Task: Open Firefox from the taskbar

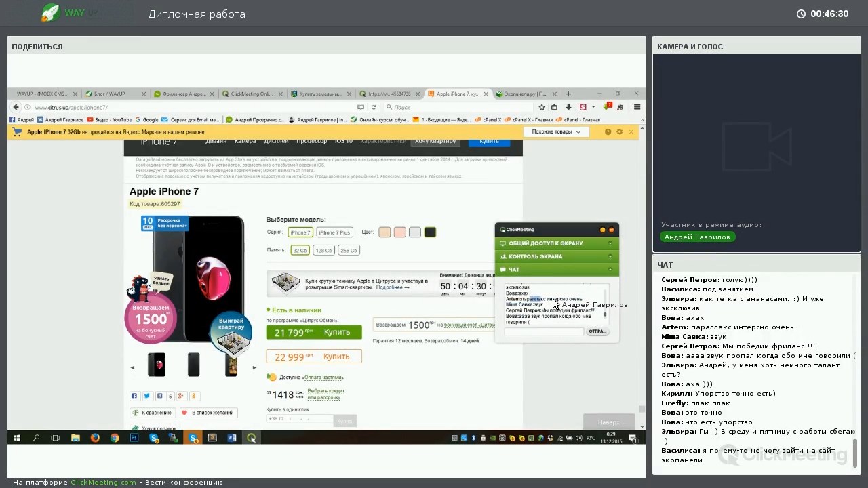Action: click(x=95, y=438)
